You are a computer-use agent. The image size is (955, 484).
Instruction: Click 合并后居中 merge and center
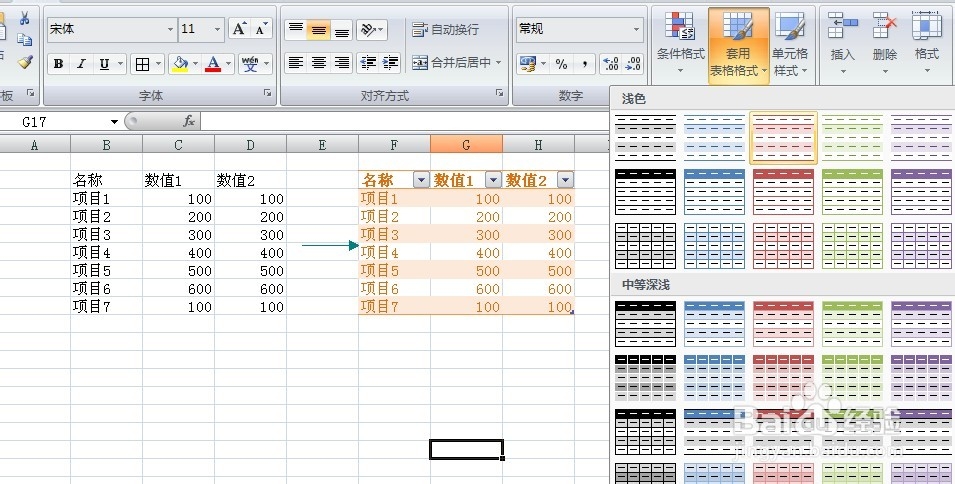pyautogui.click(x=451, y=62)
